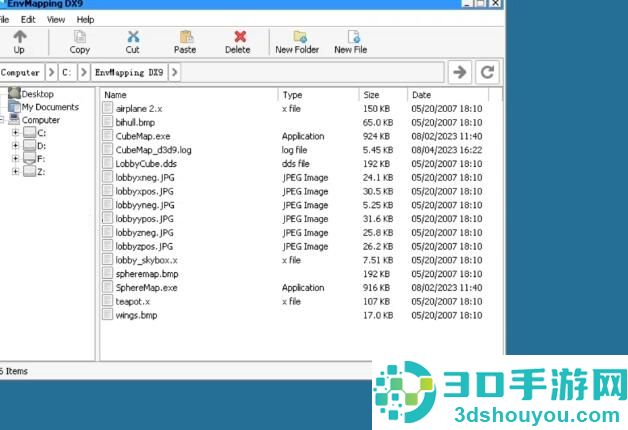Click the EnvMapping DX9 breadcrumb segment
The height and width of the screenshot is (430, 628).
click(x=129, y=72)
